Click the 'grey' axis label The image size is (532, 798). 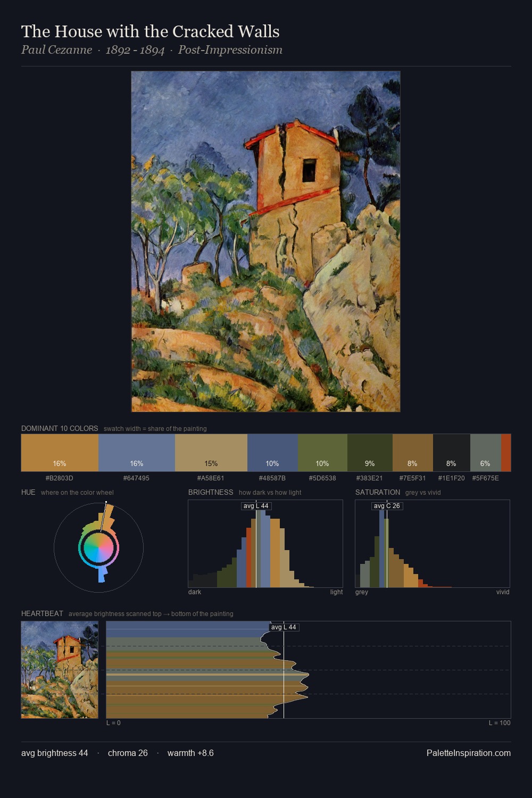coord(362,592)
